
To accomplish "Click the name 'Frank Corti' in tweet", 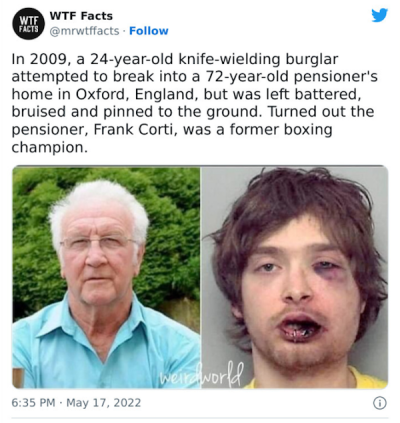I will click(x=134, y=129).
